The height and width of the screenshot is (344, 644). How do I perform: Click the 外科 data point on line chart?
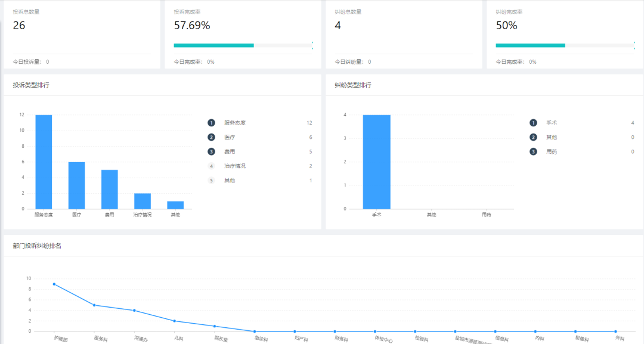point(615,331)
